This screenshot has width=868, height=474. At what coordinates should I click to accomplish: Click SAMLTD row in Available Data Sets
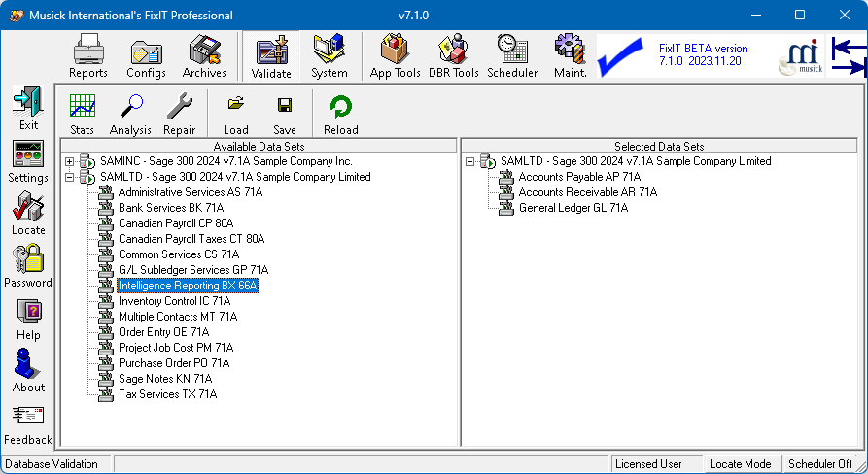coord(235,177)
